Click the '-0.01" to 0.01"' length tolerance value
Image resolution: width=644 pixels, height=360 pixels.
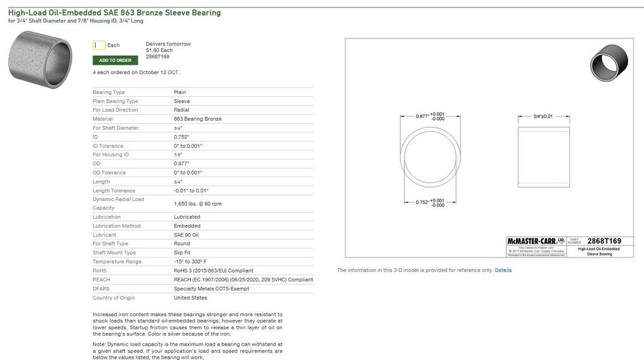(x=191, y=191)
